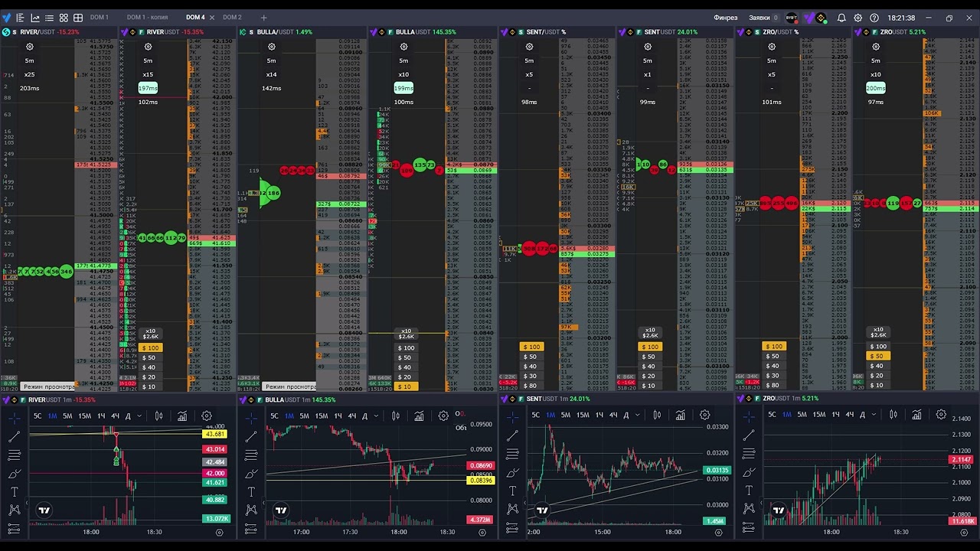
Task: Expand timeframe dropdown on RIVER chart
Action: (x=139, y=416)
